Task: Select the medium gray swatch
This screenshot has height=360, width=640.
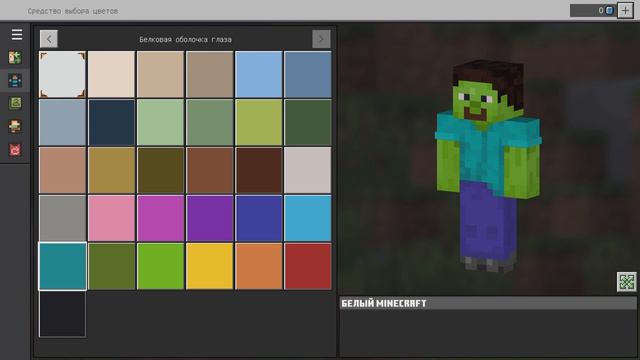Action: pyautogui.click(x=62, y=218)
